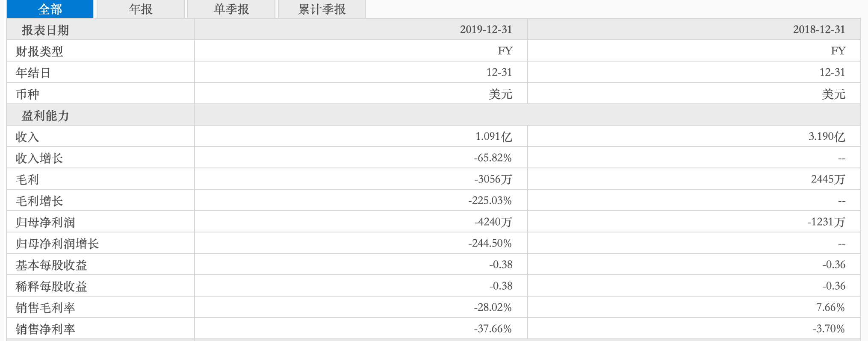
Task: Click the -3056万 gross profit value
Action: [493, 179]
